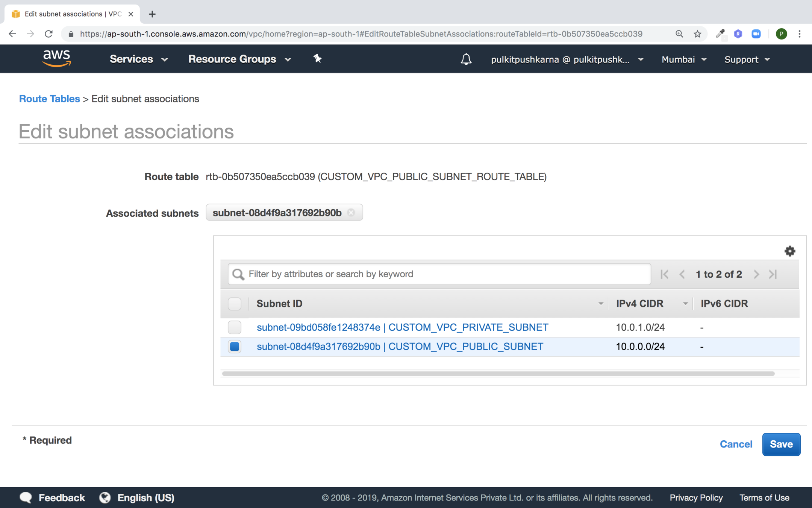Expand the Services dropdown menu
Screen dimensions: 812x508
coord(138,59)
